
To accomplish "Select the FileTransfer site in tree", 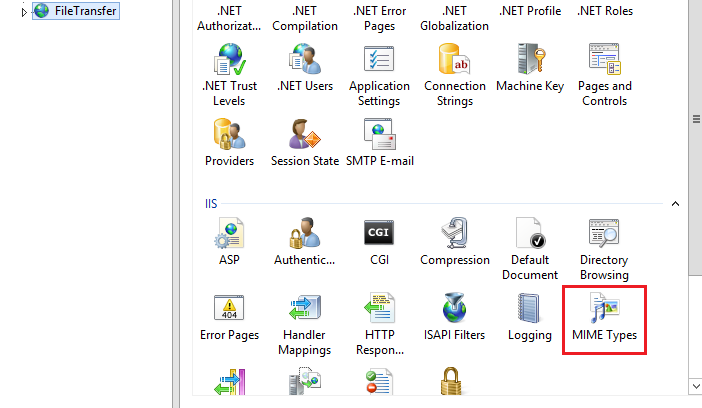I will (x=76, y=11).
